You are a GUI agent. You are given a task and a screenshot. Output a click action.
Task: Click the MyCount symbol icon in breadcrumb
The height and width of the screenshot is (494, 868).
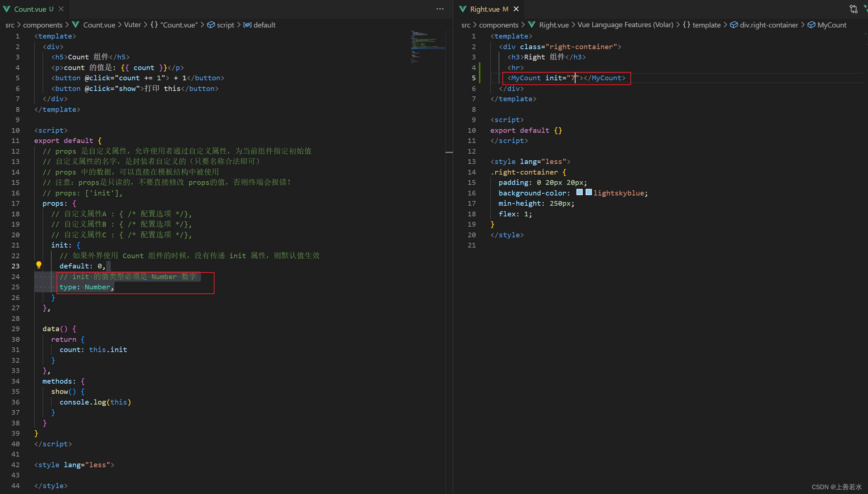coord(812,25)
